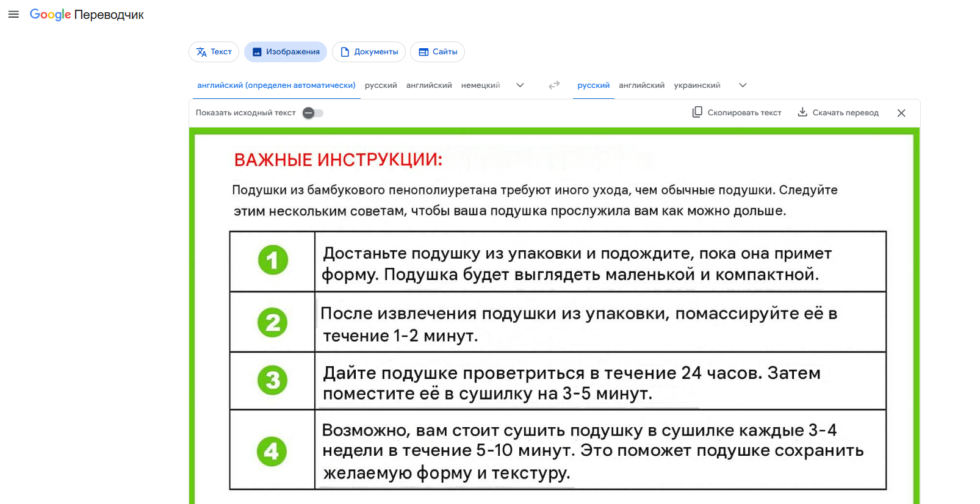The width and height of the screenshot is (980, 504).
Task: Select auto-detected английский source language
Action: [x=276, y=85]
